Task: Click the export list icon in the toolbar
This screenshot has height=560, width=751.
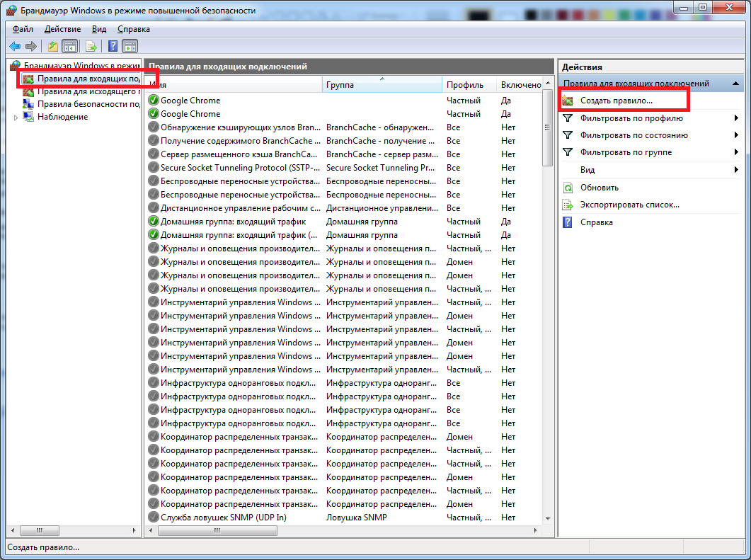Action: [91, 47]
